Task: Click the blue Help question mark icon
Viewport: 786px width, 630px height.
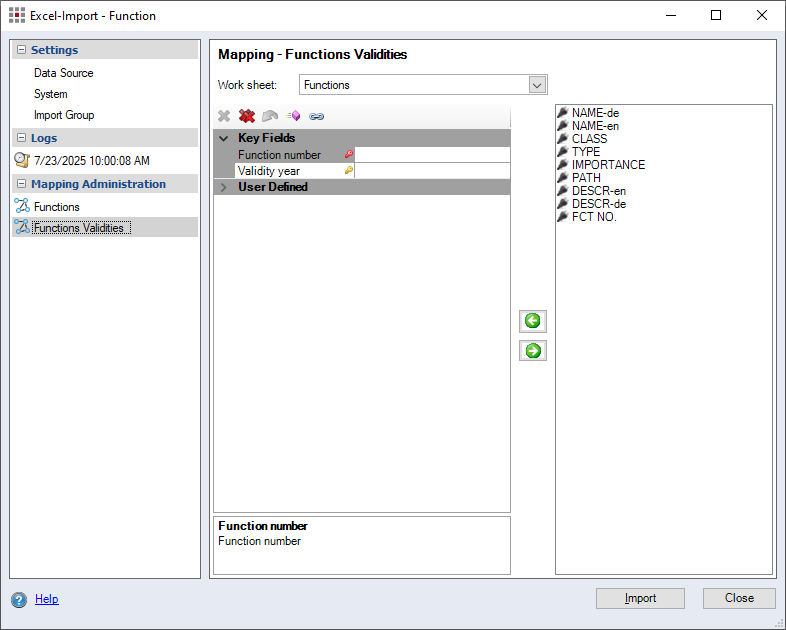Action: (19, 600)
